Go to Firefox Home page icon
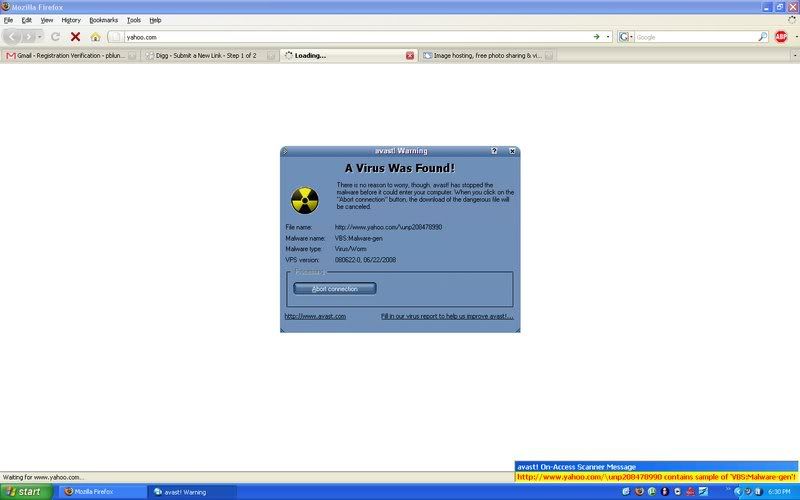This screenshot has height=500, width=800. 96,37
